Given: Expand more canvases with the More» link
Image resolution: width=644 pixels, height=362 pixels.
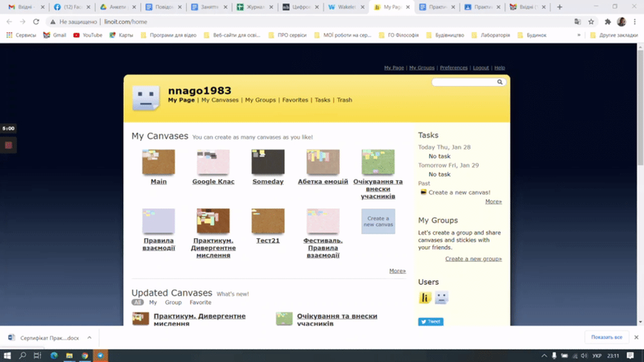Looking at the screenshot, I should [397, 271].
